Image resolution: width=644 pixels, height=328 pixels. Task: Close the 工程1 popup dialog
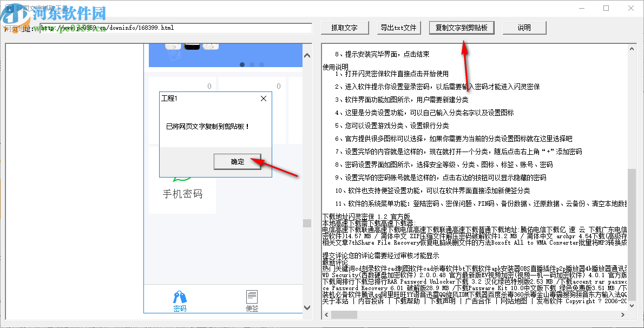(264, 99)
